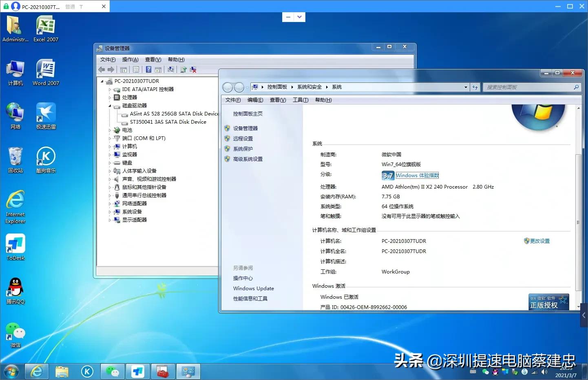588x380 pixels.
Task: Click the 更改设置 link
Action: coord(540,241)
